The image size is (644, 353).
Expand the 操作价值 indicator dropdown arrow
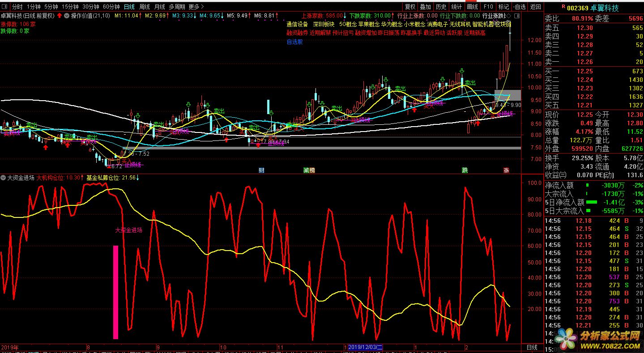click(67, 15)
